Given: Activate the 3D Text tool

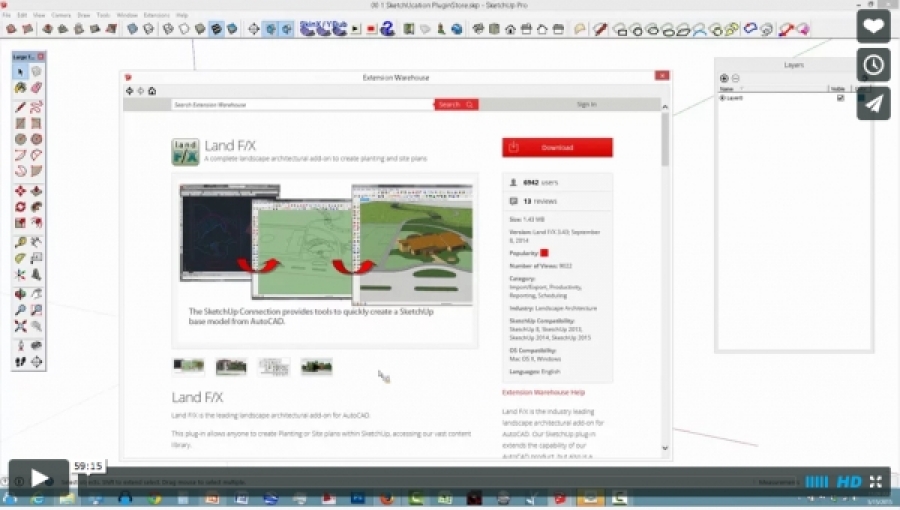Looking at the screenshot, I should click(x=36, y=274).
